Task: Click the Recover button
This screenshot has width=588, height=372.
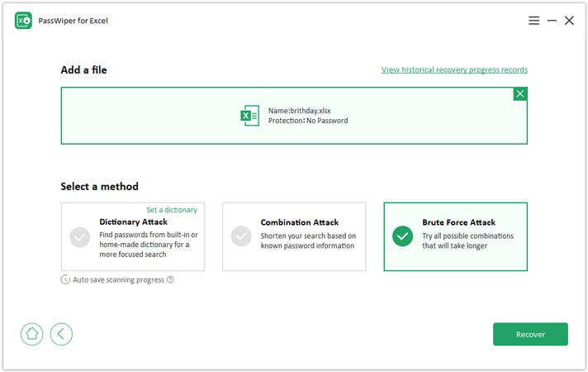Action: pyautogui.click(x=530, y=334)
